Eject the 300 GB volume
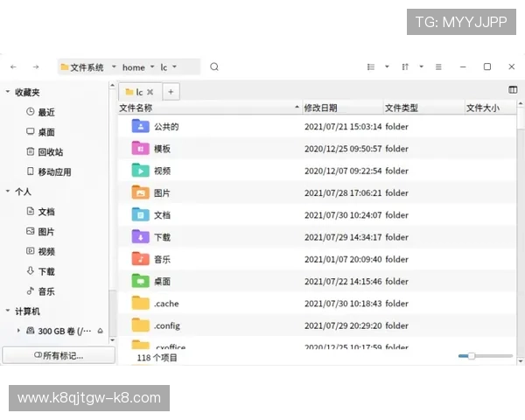Viewport: 525px width, 420px height. pyautogui.click(x=100, y=331)
